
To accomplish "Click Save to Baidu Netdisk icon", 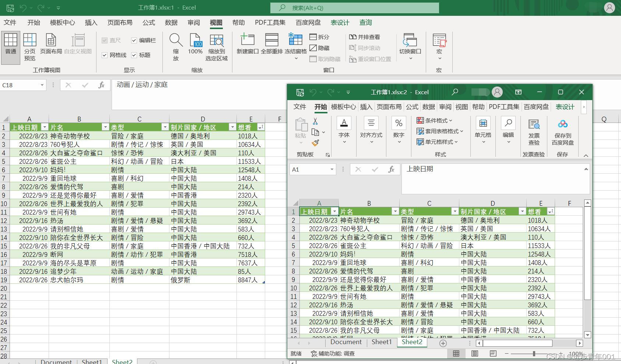I will pos(562,124).
